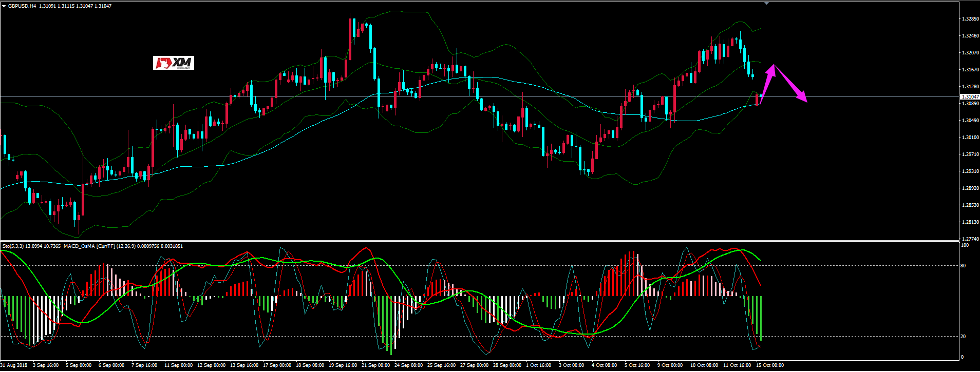Click the 1.30100 price level on axis
This screenshot has height=372, width=980.
tap(970, 138)
